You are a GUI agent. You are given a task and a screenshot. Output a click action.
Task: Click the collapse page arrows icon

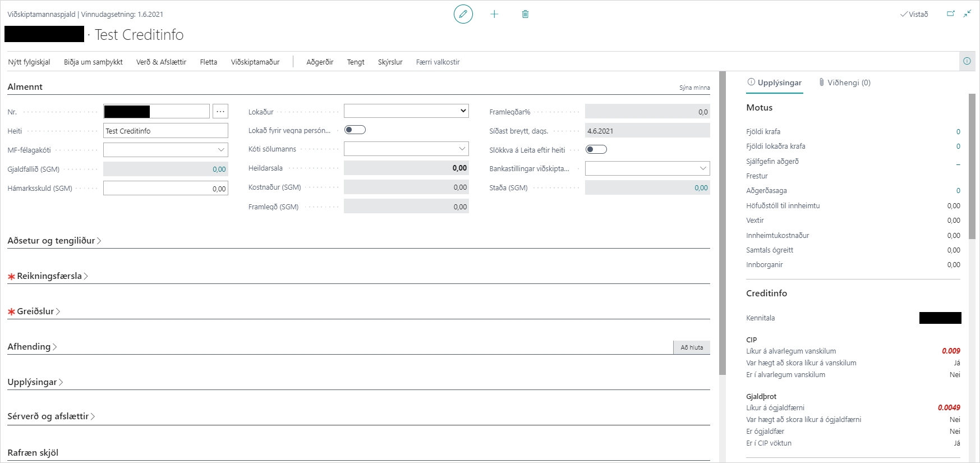point(967,14)
